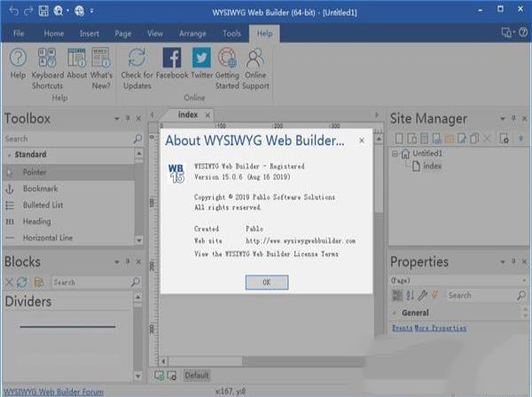Switch to the Insert ribbon tab

click(90, 34)
